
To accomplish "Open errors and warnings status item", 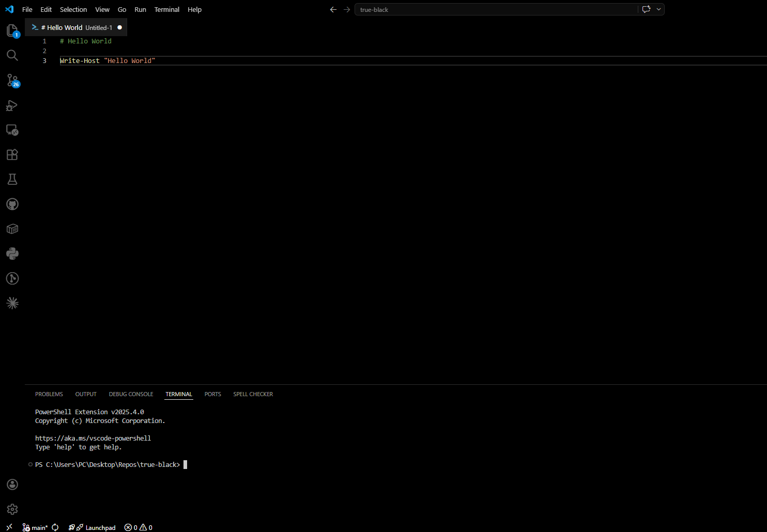I will point(139,527).
